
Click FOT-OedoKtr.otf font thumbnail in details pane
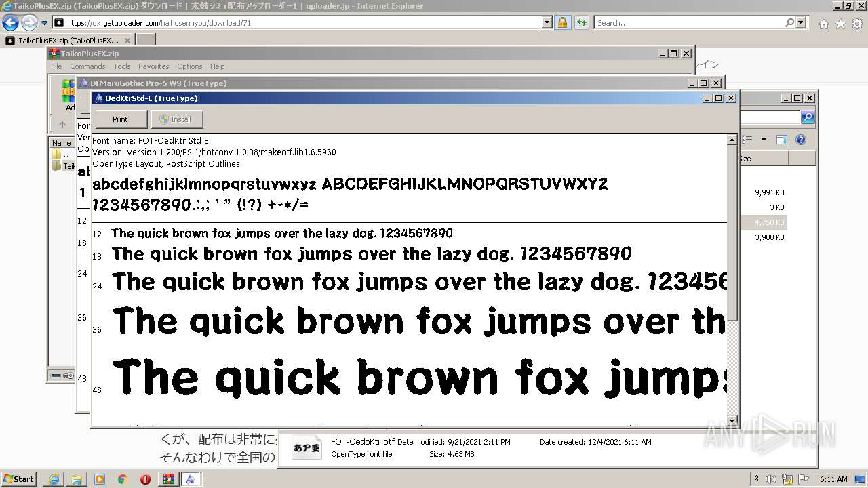pos(307,448)
